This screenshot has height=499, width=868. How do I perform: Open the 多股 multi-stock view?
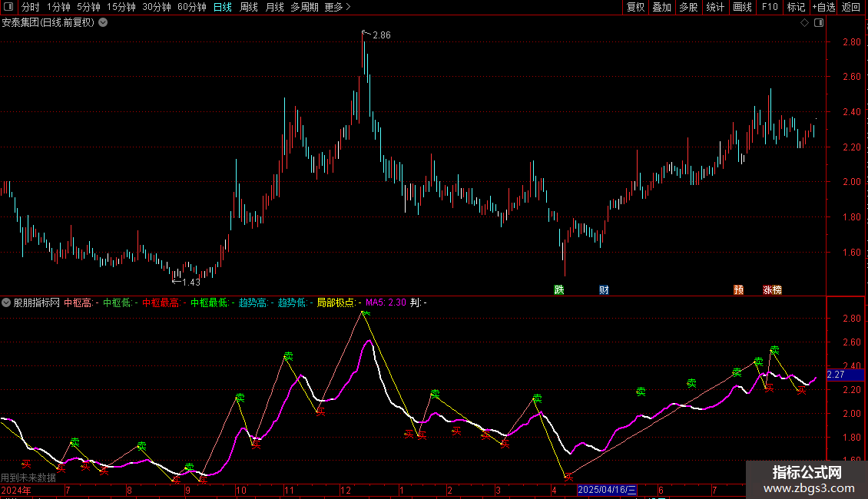point(688,7)
